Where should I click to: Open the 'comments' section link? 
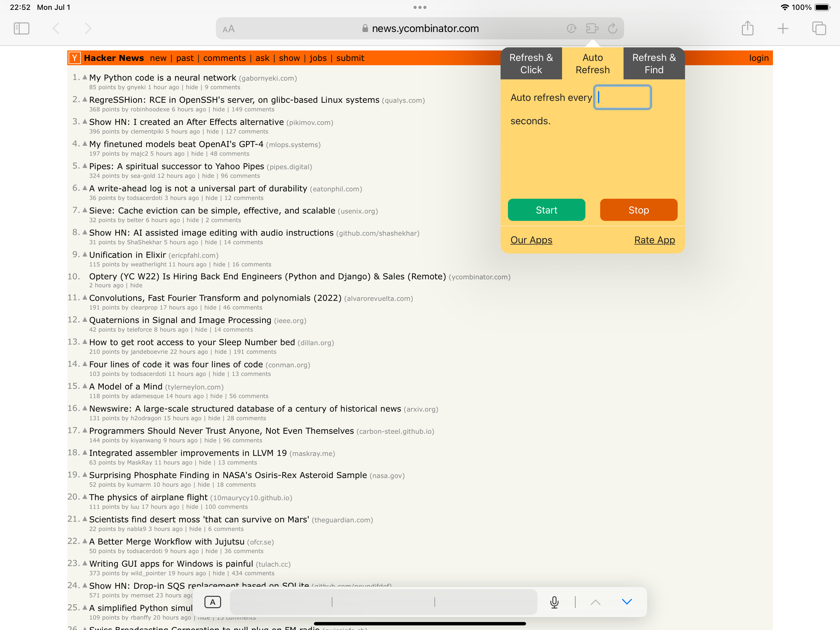point(224,58)
